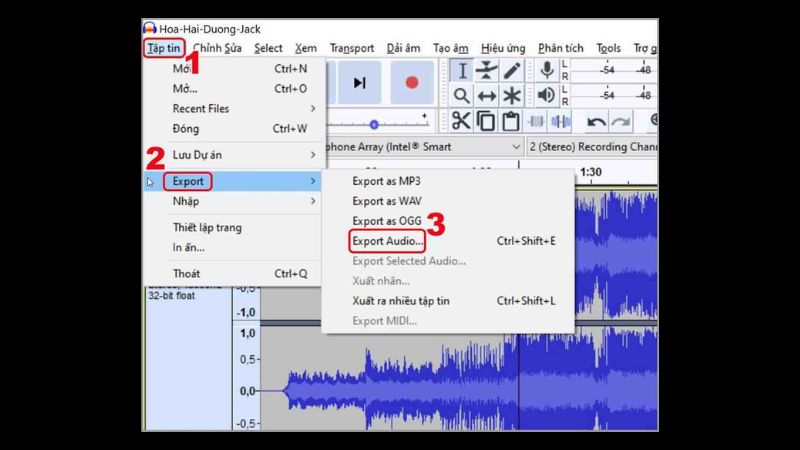Screen dimensions: 800x450
Task: Select the Multi-tool asterisk
Action: (x=511, y=95)
